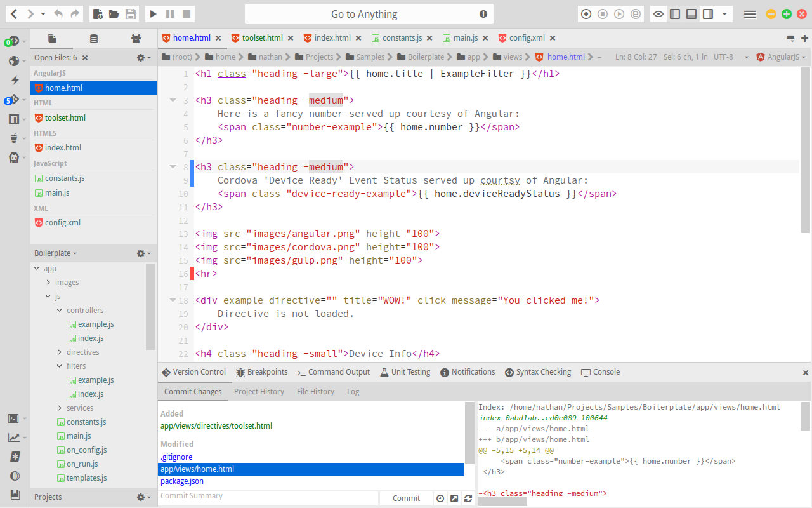Click the Commit button
Image resolution: width=812 pixels, height=508 pixels.
(405, 498)
